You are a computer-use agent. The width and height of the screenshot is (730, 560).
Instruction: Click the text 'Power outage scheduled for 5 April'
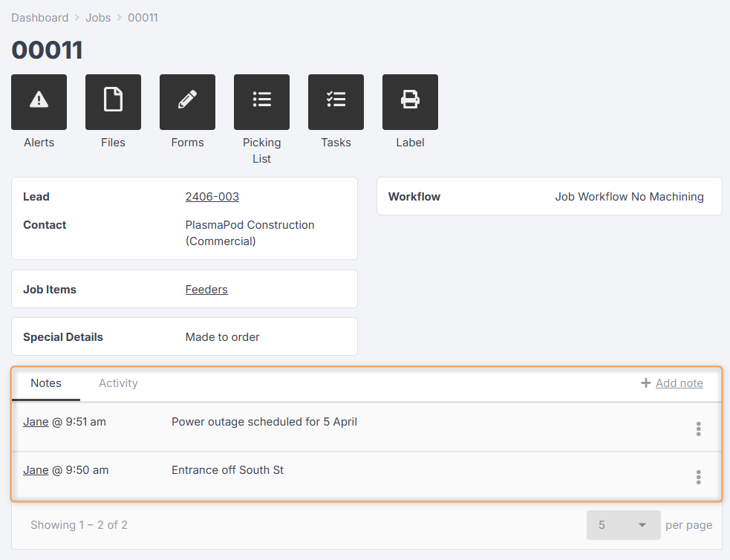[x=264, y=422]
